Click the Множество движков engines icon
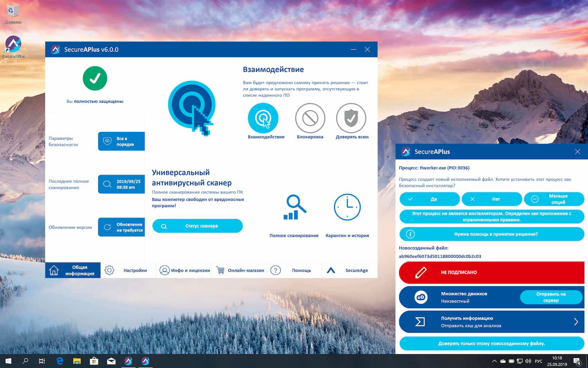588x368 pixels. tap(421, 297)
